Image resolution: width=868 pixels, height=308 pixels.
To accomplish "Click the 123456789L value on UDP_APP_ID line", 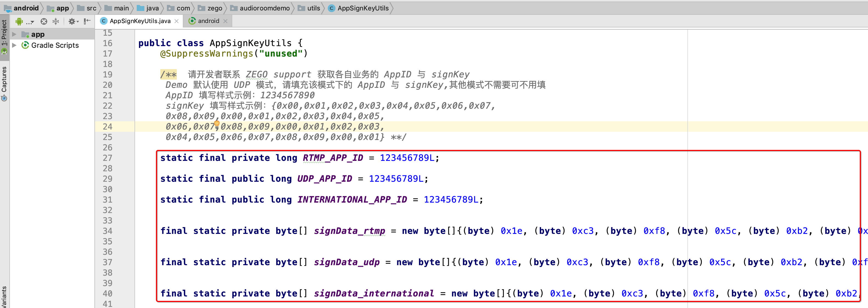I will [x=396, y=179].
